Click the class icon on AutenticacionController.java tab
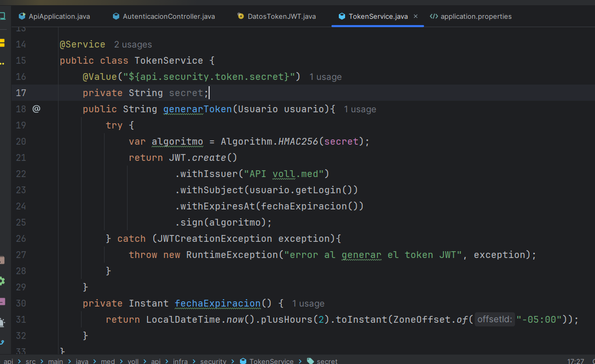This screenshot has height=364, width=595. (x=116, y=16)
